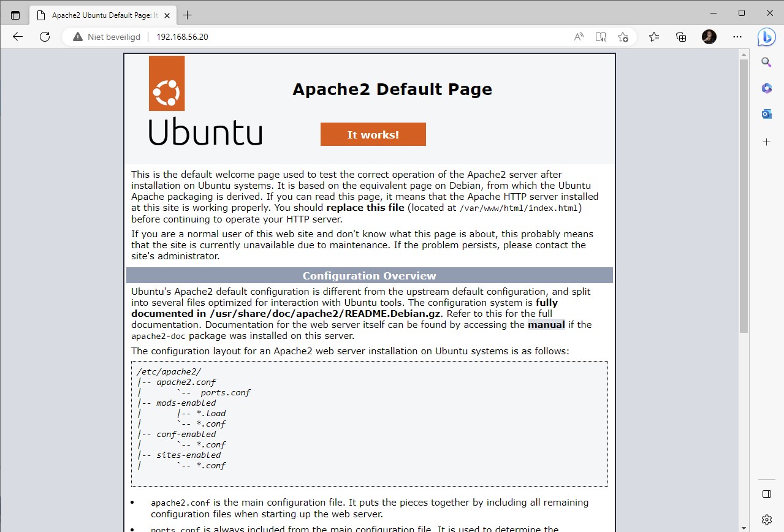Open sidebar settings gear
Image resolution: width=784 pixels, height=532 pixels.
766,520
